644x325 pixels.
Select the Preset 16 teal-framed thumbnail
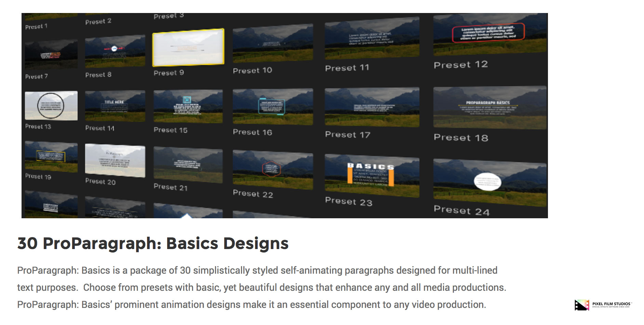click(x=273, y=106)
